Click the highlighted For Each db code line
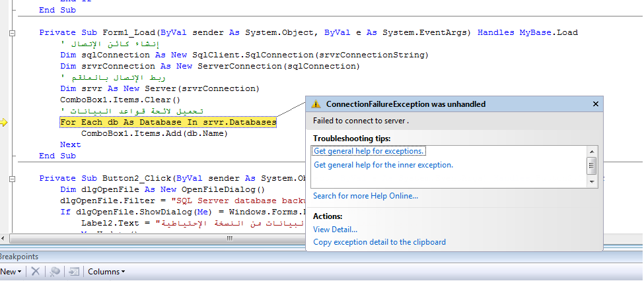Screen dimensions: 644x281 168,122
